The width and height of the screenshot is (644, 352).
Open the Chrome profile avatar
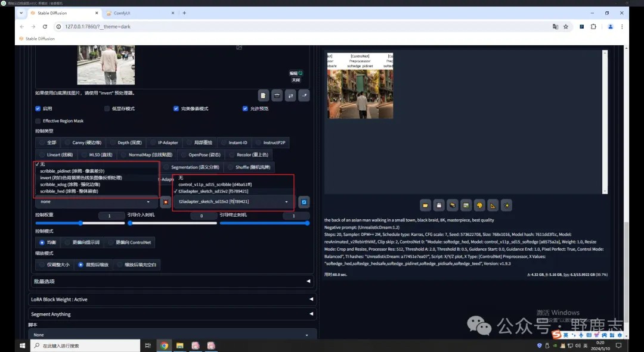click(611, 27)
